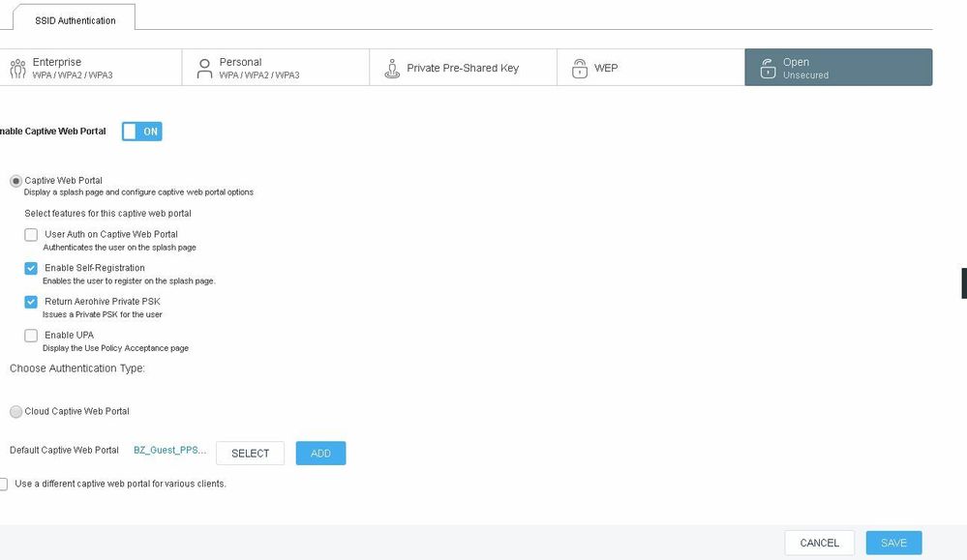This screenshot has width=967, height=560.
Task: Click the Private Pre-Shared Key icon
Action: 391,68
